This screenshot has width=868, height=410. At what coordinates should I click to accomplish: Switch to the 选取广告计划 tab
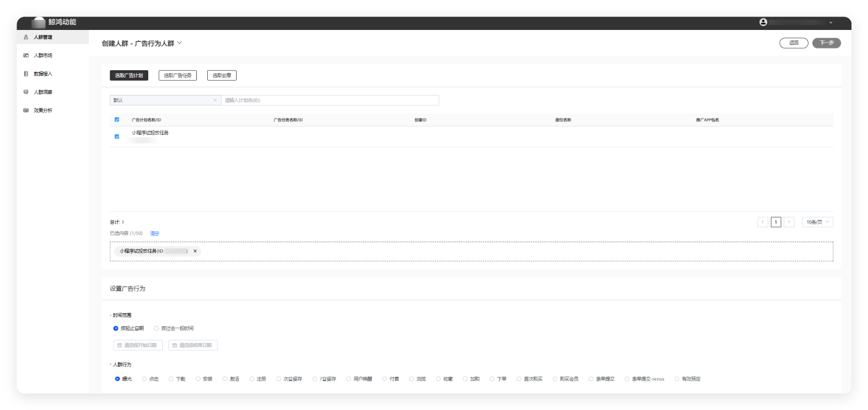[129, 75]
